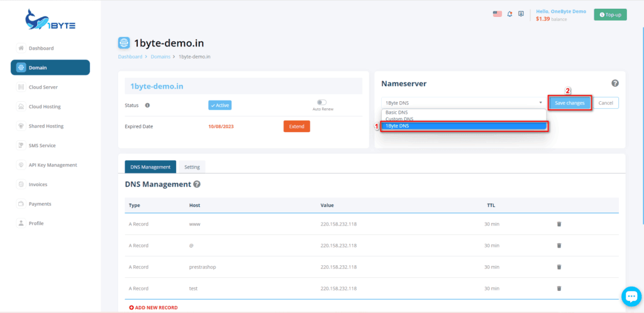644x313 pixels.
Task: Click the Dashboard breadcrumb link
Action: click(130, 57)
